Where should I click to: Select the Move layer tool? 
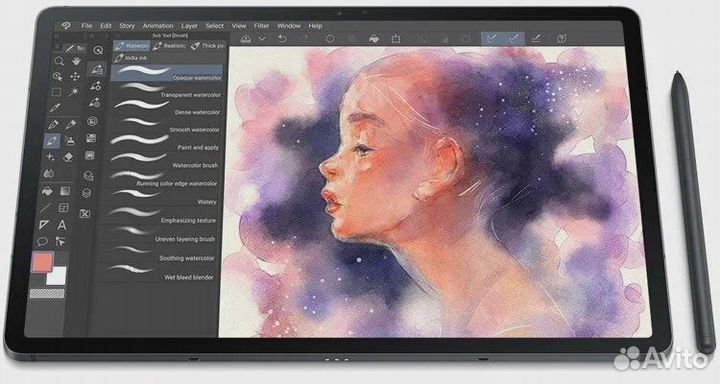(75, 76)
